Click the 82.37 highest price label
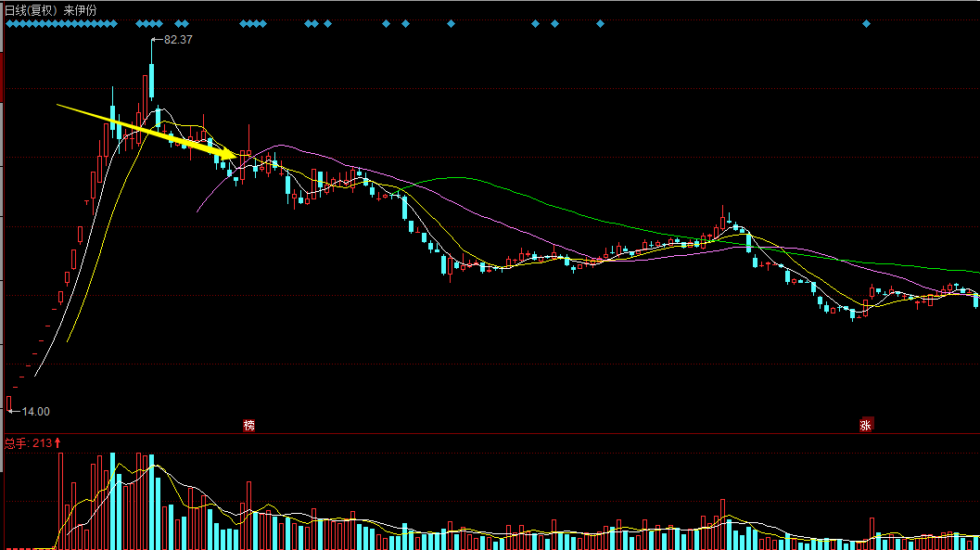The width and height of the screenshot is (980, 550). (178, 40)
